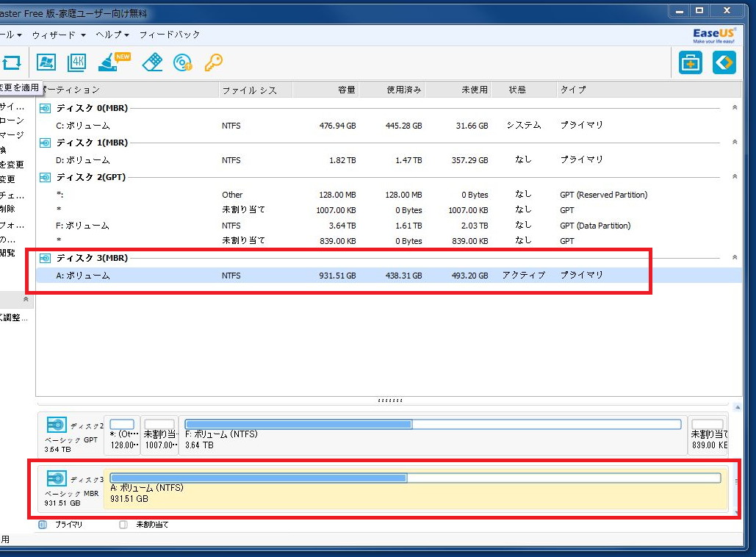
Task: Select the 未割り当て 839.00 KB block in disk map
Action: (708, 436)
